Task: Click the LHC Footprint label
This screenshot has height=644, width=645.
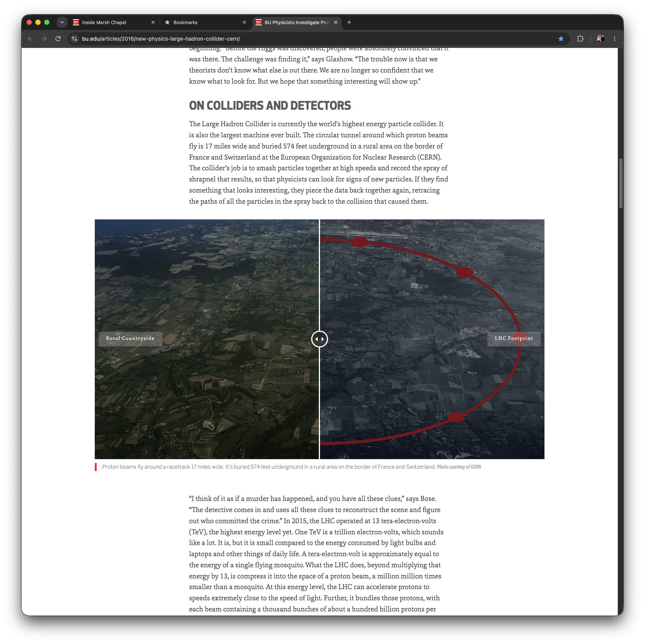Action: (x=514, y=339)
